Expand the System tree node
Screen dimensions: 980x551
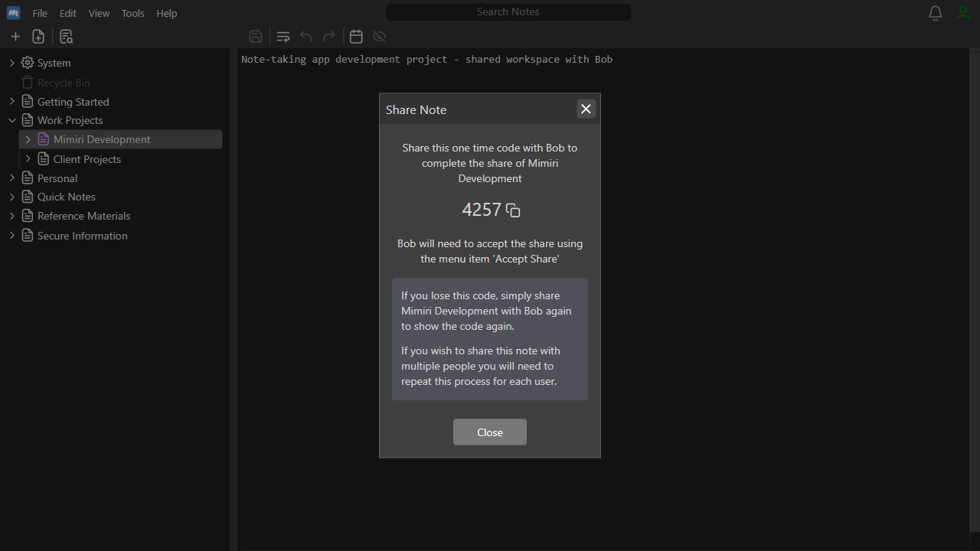pos(12,63)
